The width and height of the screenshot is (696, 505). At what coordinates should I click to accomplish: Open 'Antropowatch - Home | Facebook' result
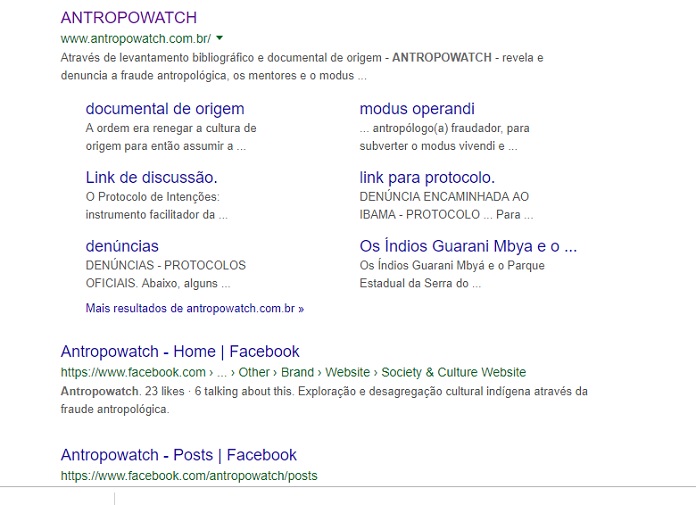180,352
